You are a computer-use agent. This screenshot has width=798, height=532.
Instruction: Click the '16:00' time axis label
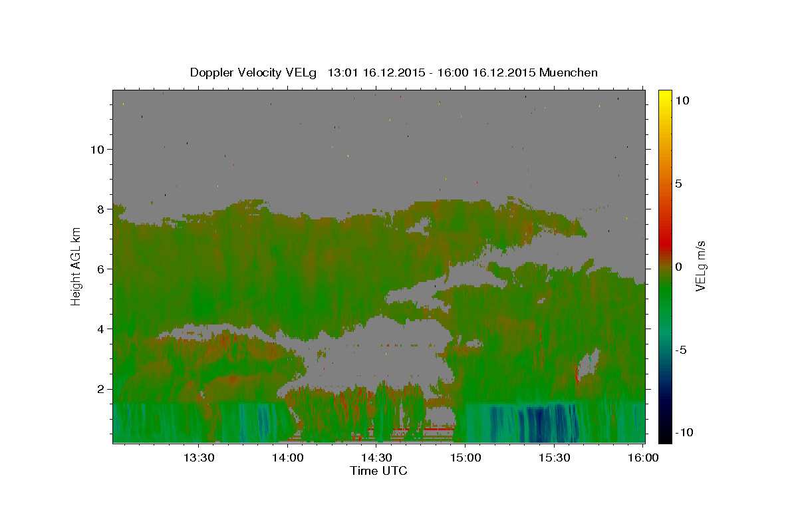click(x=644, y=458)
